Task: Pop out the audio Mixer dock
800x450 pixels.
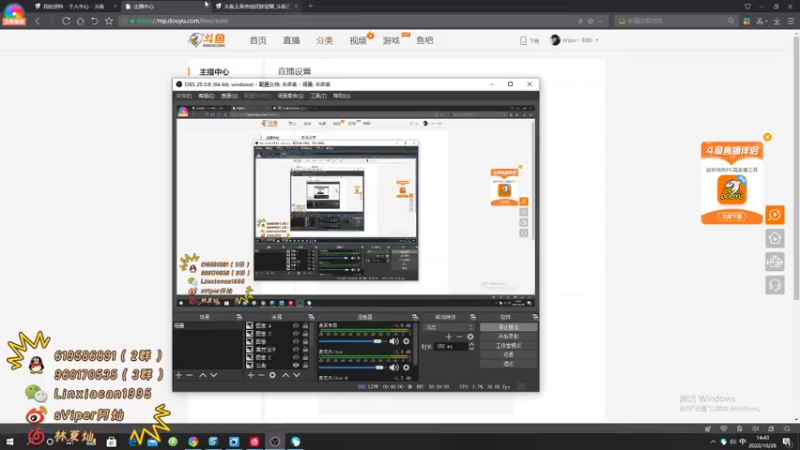Action: tap(415, 317)
